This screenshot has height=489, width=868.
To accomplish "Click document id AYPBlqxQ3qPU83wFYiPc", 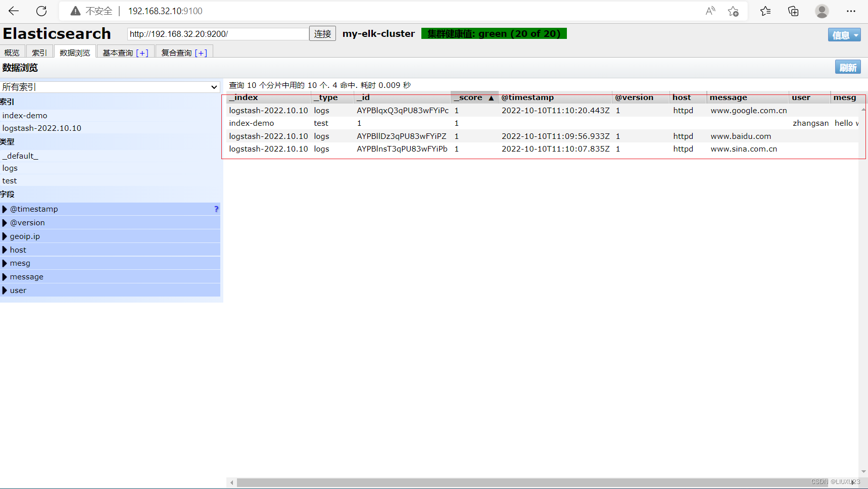I will click(402, 111).
